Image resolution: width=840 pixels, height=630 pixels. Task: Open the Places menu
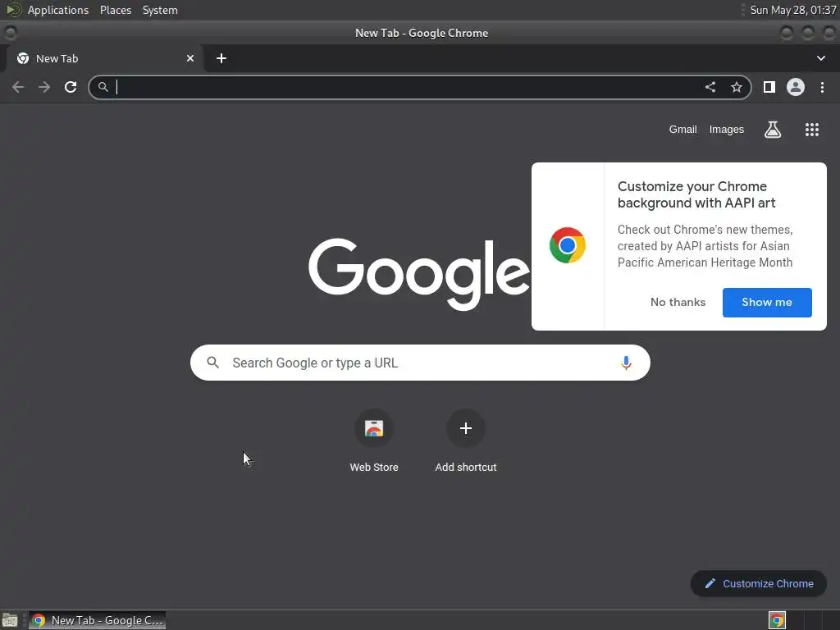(116, 10)
